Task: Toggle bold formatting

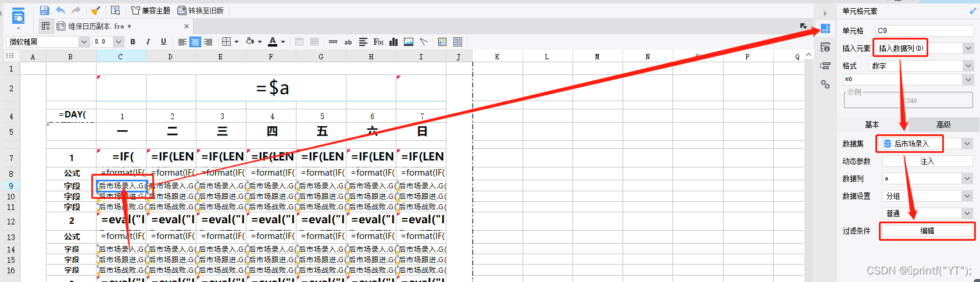Action: pos(133,42)
